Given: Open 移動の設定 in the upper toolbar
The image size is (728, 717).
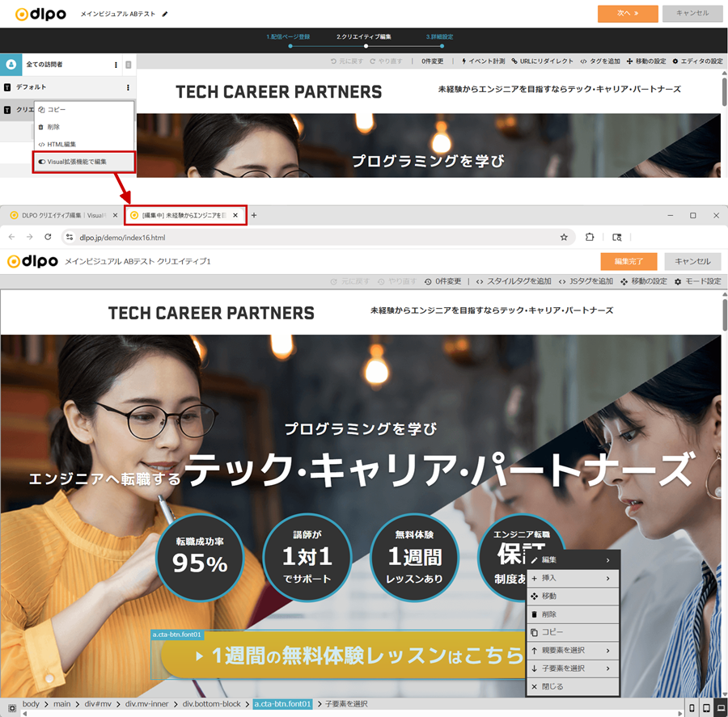Looking at the screenshot, I should click(x=645, y=61).
